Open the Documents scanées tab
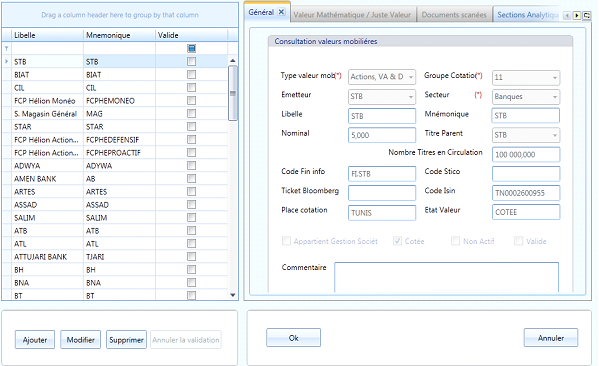 [x=454, y=15]
